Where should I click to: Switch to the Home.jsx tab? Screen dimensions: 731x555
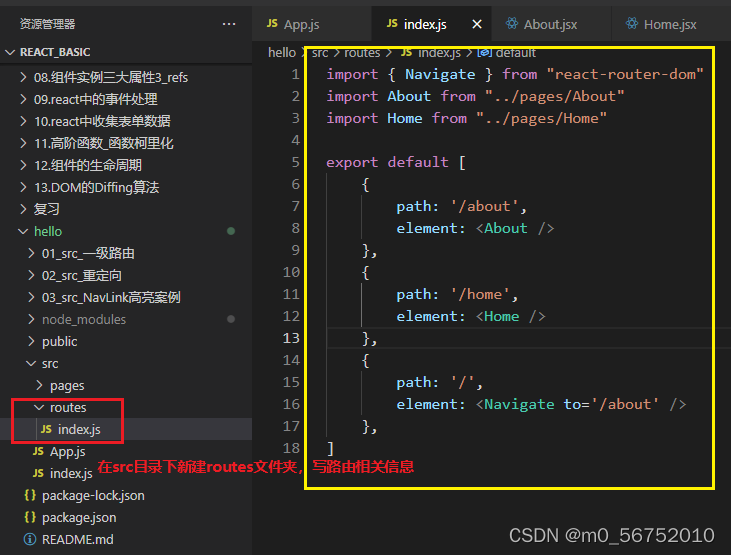point(670,24)
